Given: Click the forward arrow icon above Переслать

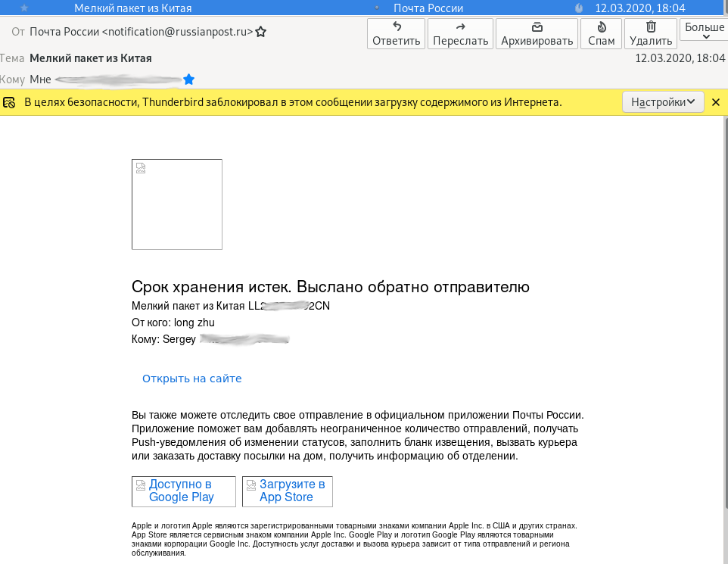Looking at the screenshot, I should pos(461,27).
